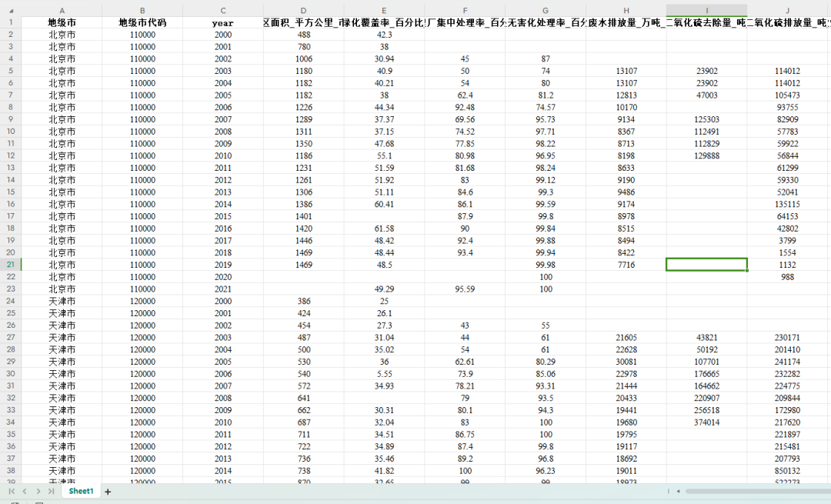Select column C header
831x504 pixels.
pos(222,10)
